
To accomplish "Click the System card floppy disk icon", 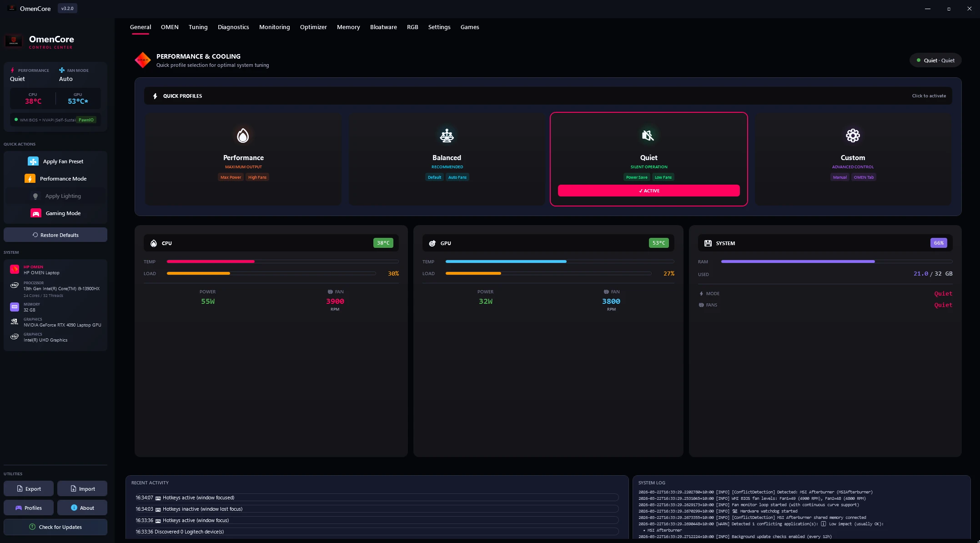I will tap(708, 243).
